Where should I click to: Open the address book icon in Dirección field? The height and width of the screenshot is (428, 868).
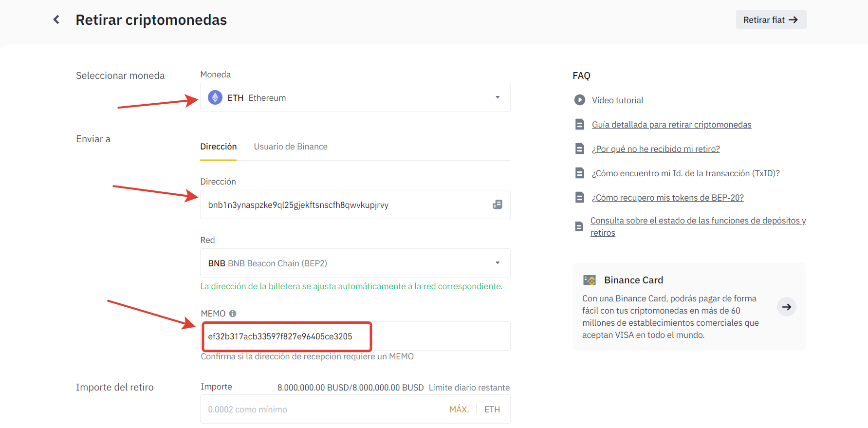[x=497, y=205]
